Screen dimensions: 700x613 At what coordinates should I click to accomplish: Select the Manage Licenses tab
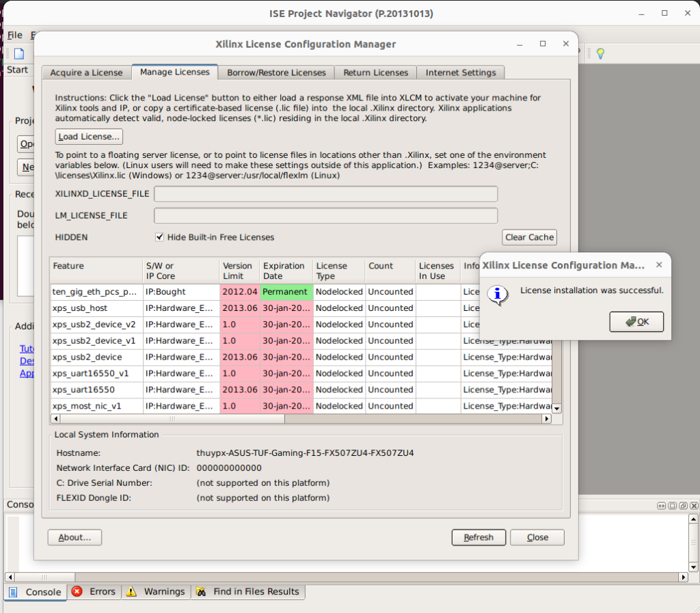click(174, 72)
